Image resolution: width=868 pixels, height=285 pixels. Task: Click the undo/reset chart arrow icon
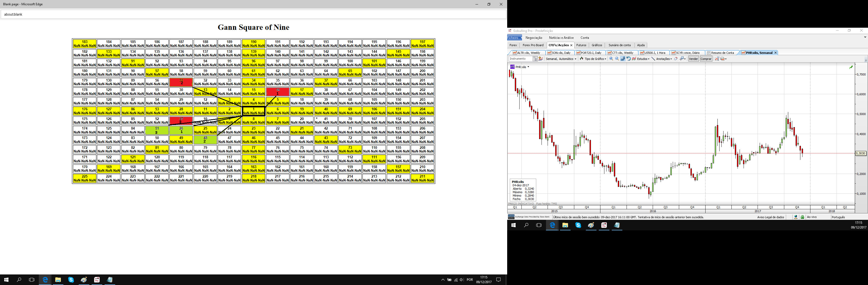(x=628, y=59)
